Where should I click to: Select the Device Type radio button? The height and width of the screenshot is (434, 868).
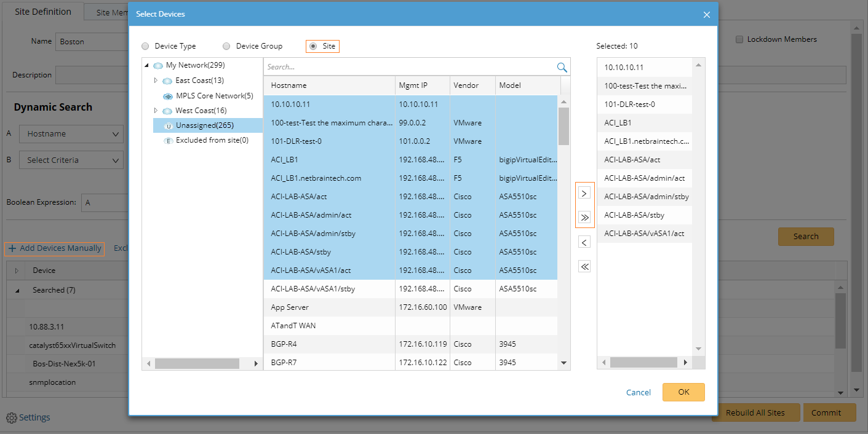145,46
